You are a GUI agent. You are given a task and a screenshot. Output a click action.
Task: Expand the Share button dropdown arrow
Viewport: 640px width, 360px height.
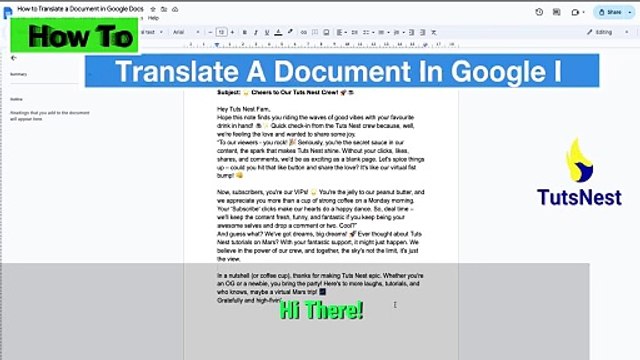[630, 12]
